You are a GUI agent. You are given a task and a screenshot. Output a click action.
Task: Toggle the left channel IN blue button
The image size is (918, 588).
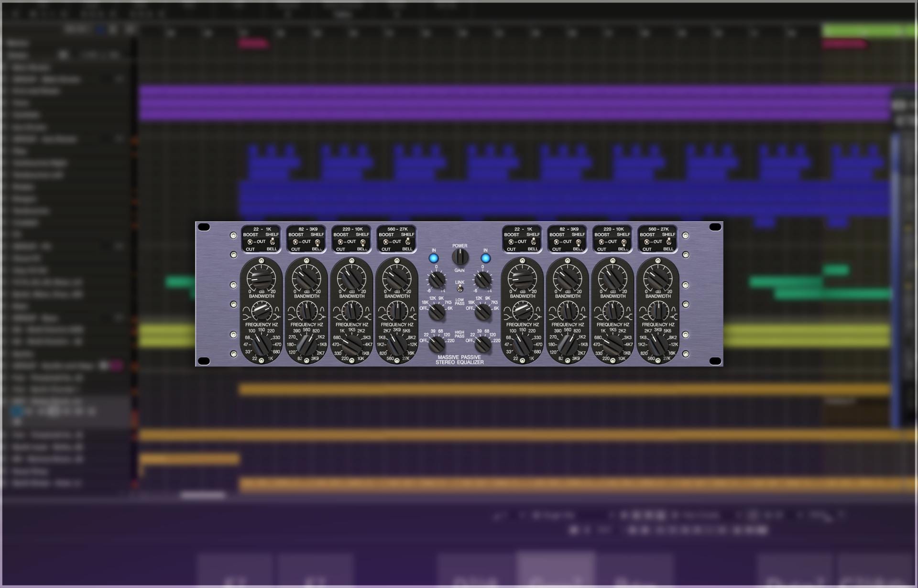(x=434, y=258)
